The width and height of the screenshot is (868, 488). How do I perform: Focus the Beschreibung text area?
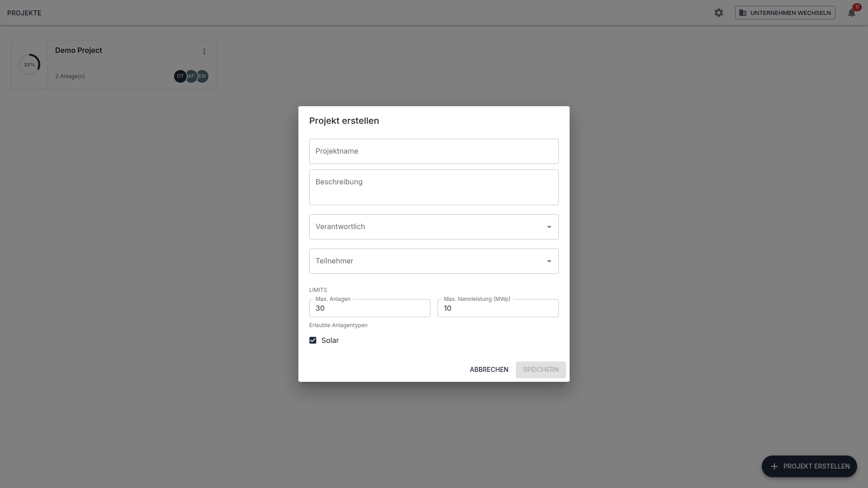(x=434, y=187)
